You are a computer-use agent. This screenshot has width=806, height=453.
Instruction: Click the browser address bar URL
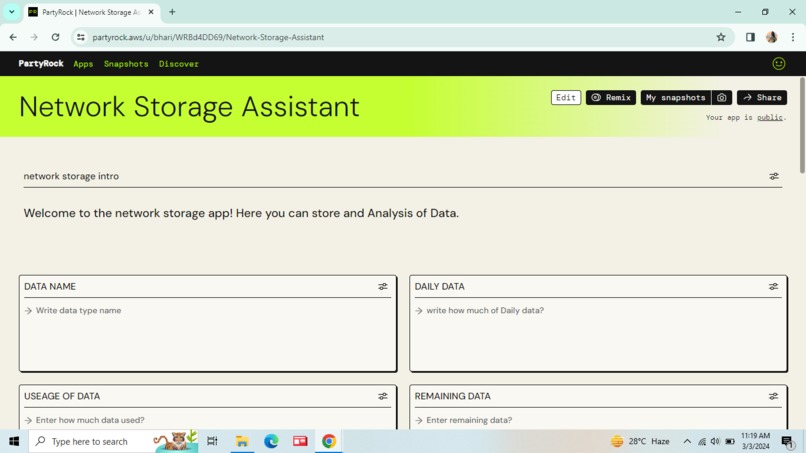[208, 37]
